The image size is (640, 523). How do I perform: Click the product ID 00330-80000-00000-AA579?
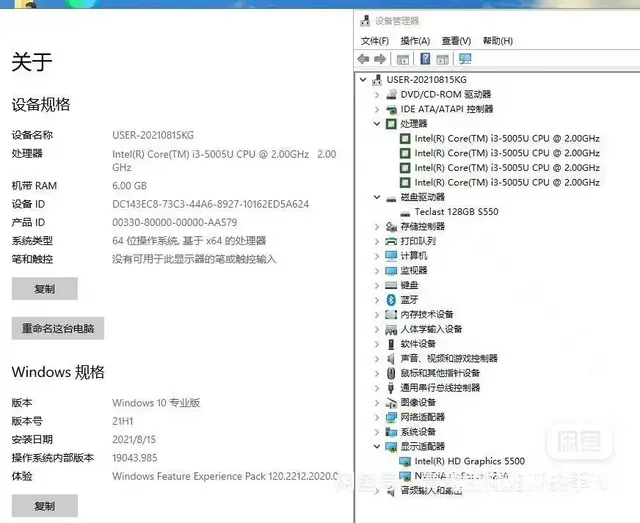coord(175,223)
